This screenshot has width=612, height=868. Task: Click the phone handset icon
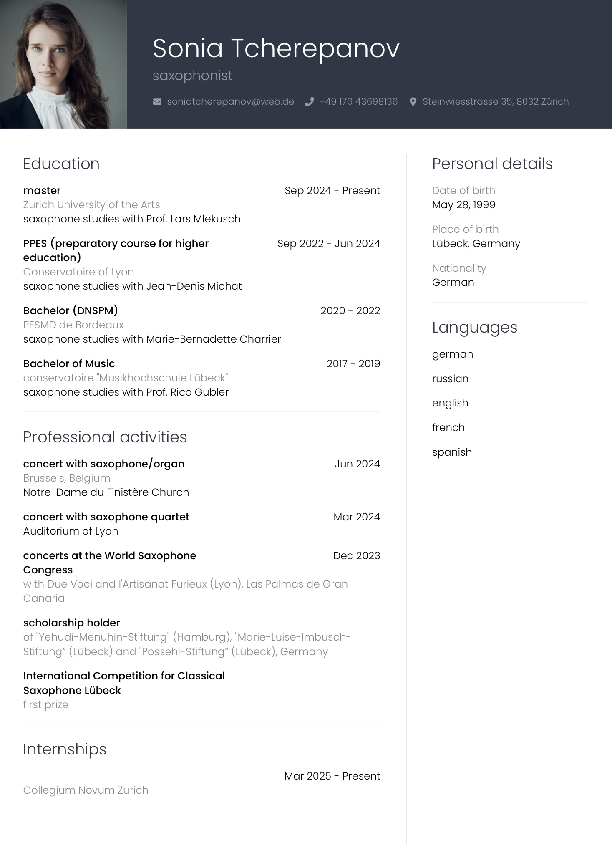309,102
